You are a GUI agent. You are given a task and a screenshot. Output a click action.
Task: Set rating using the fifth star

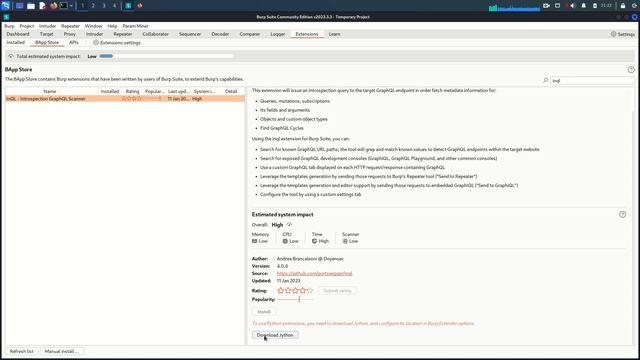310,291
